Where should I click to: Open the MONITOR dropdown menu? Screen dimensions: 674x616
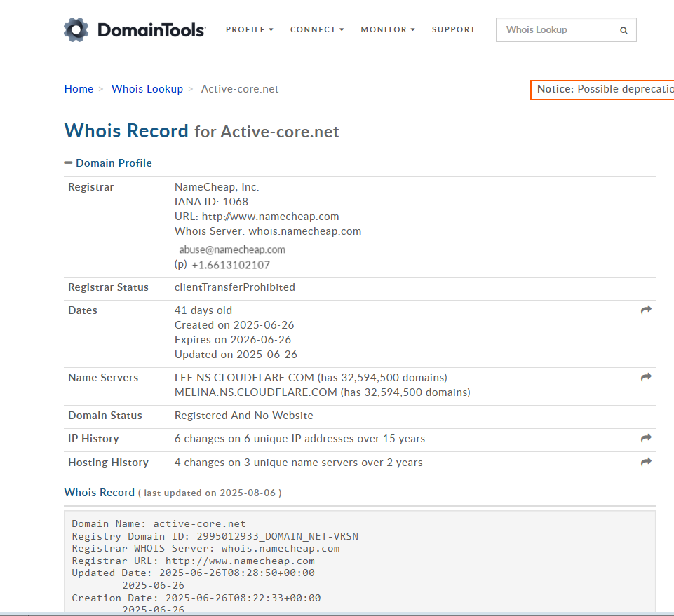coord(388,29)
